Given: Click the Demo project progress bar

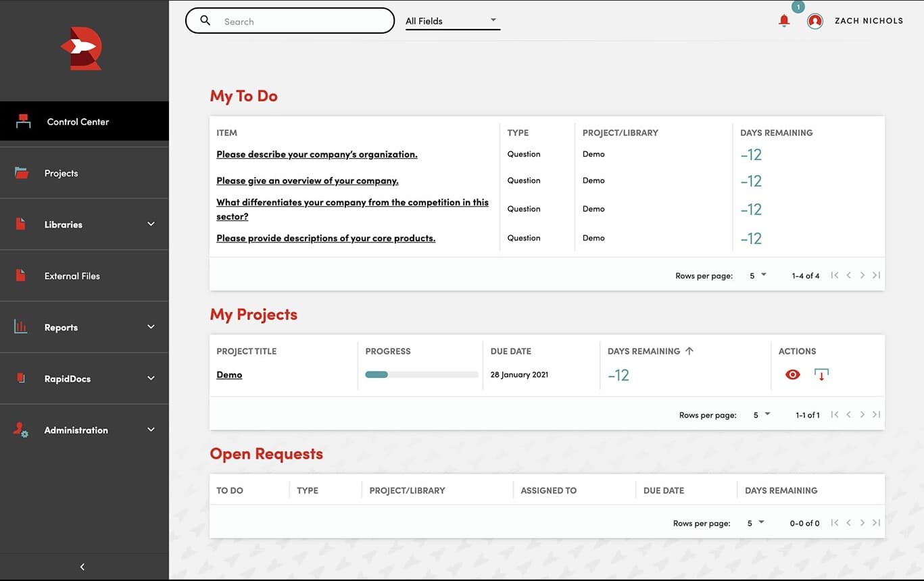Looking at the screenshot, I should tap(422, 375).
